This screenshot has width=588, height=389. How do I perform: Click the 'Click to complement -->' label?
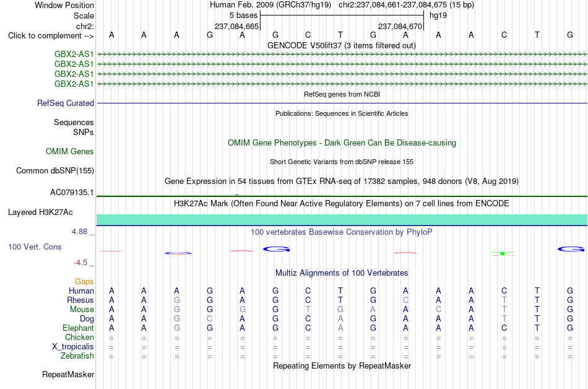click(x=51, y=36)
